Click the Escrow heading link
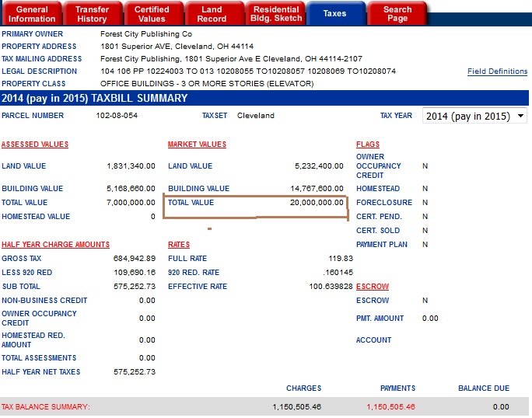532x418 pixels. tap(373, 287)
